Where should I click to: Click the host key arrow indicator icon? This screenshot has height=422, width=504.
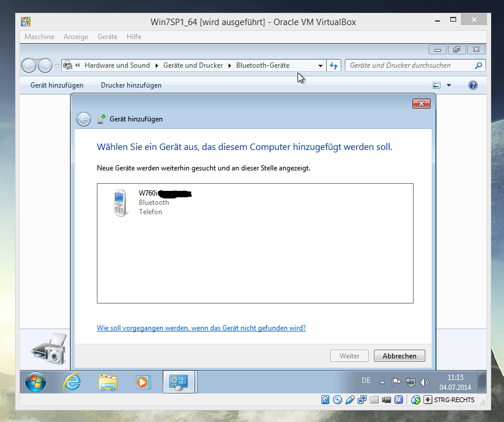pos(428,400)
